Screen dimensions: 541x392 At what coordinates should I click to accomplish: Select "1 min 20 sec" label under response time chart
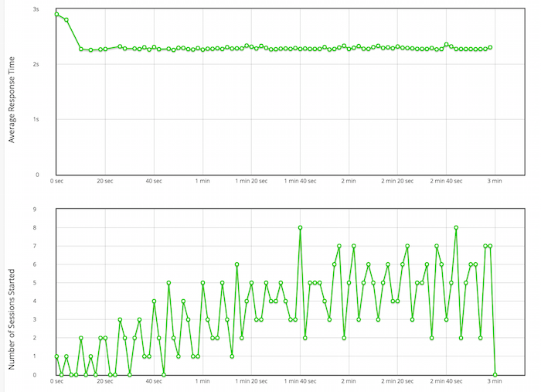[x=251, y=181]
